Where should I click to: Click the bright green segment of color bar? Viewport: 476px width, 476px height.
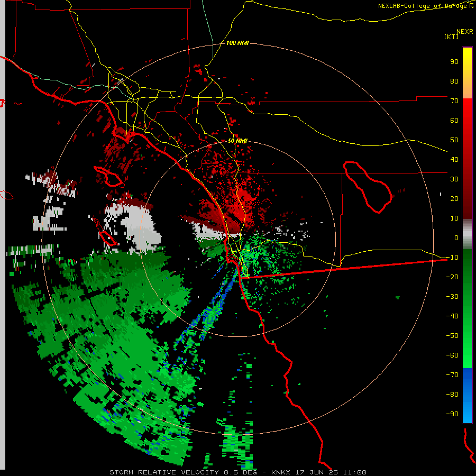tap(467, 308)
